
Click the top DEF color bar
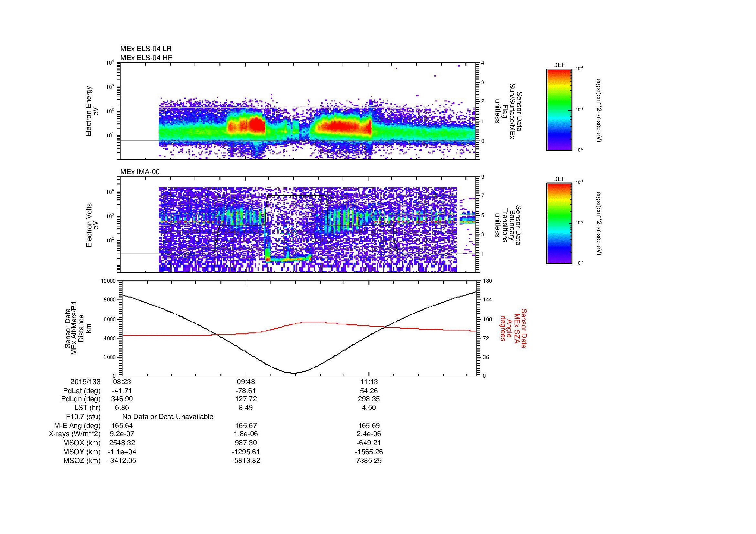coord(559,110)
